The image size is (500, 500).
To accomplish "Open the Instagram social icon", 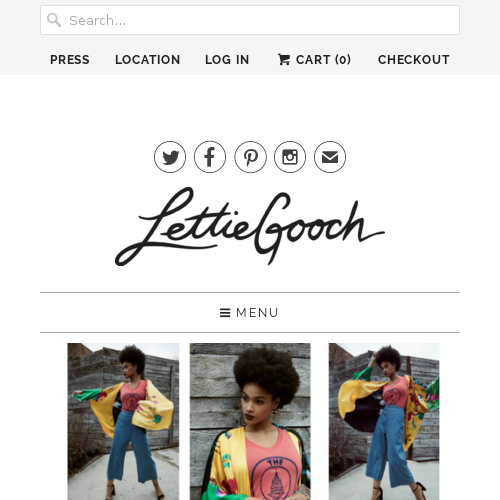I will (290, 157).
